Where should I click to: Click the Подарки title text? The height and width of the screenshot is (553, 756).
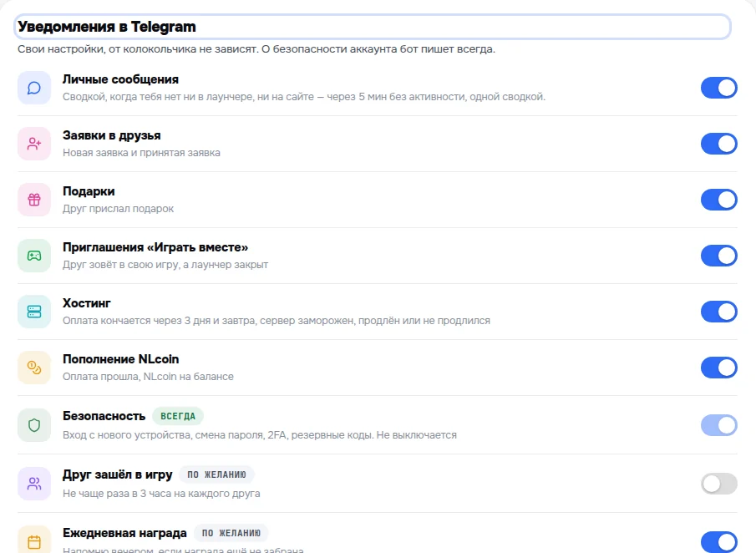89,191
